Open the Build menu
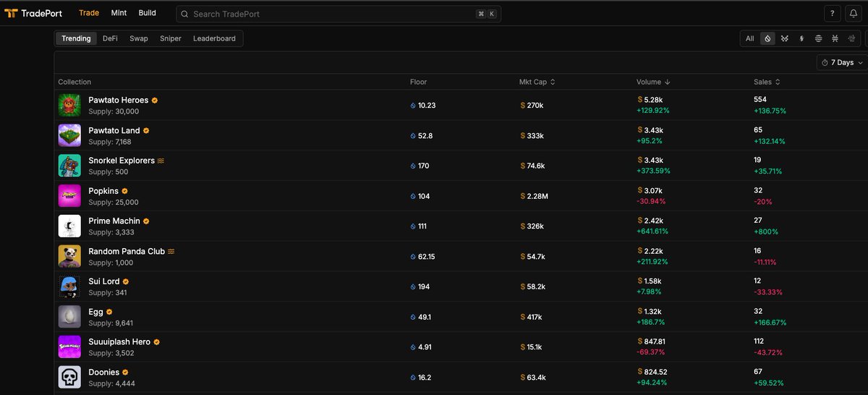This screenshot has height=395, width=868. click(147, 13)
